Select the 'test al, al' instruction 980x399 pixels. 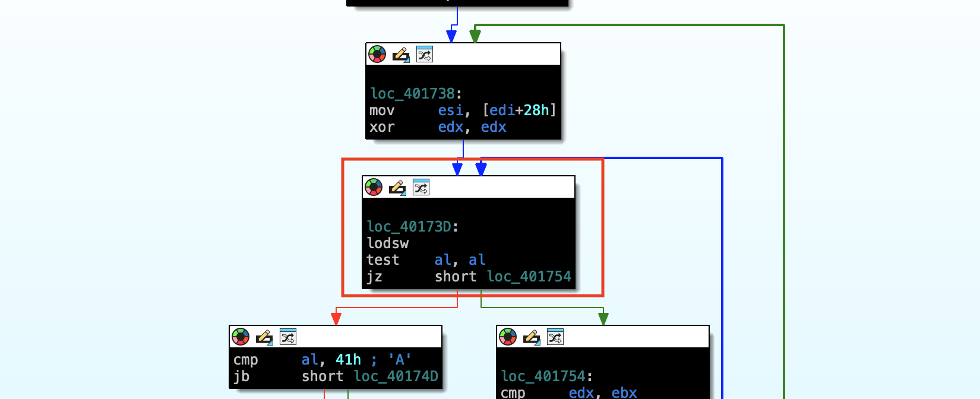click(426, 260)
